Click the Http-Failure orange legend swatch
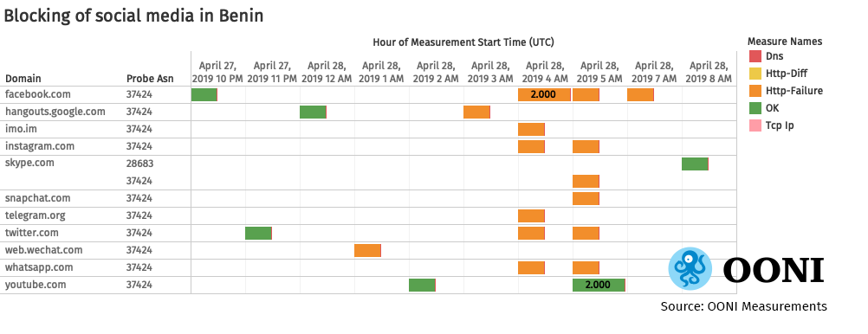Screen dimensions: 868x334 click(755, 91)
